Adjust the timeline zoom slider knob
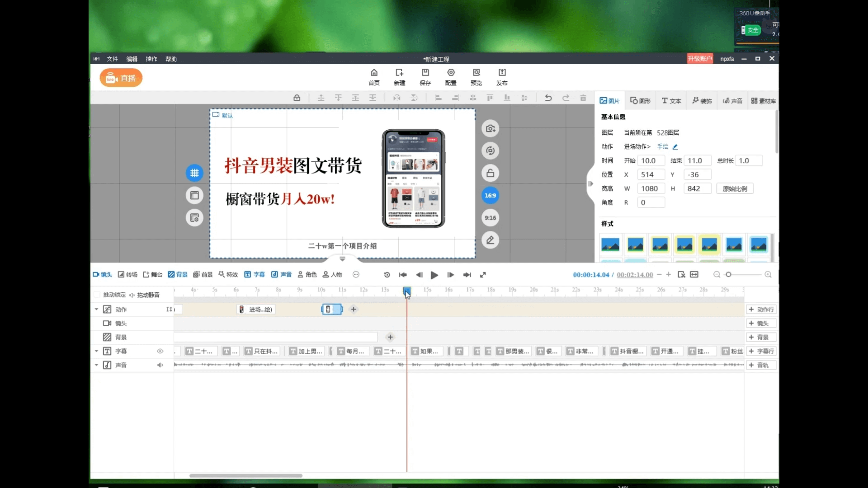 pos(728,275)
